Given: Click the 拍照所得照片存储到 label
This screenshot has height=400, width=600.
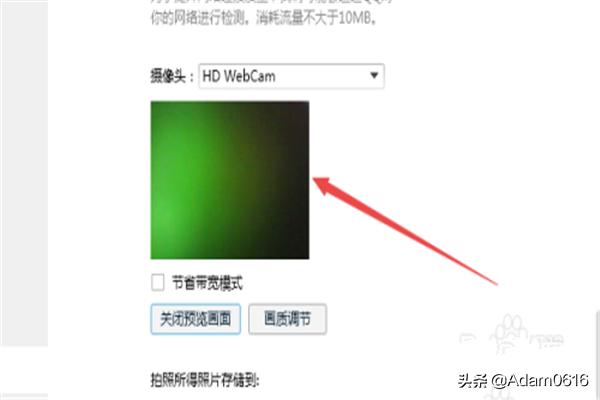Looking at the screenshot, I should point(205,380).
